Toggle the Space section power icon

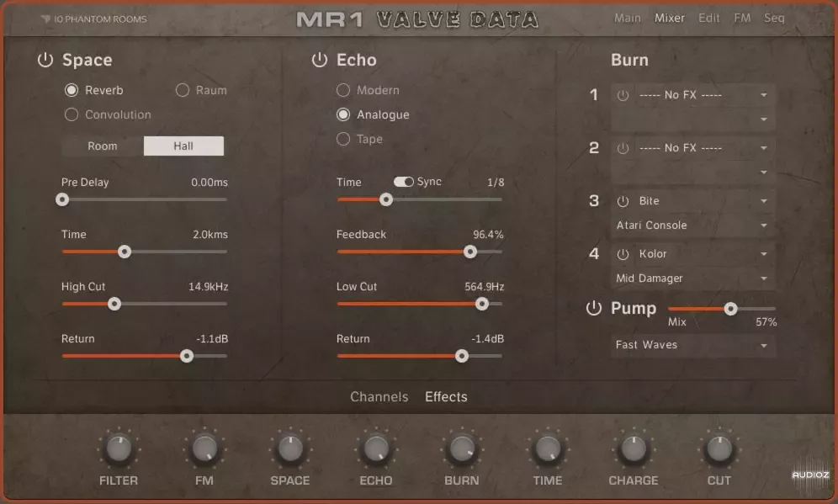45,60
